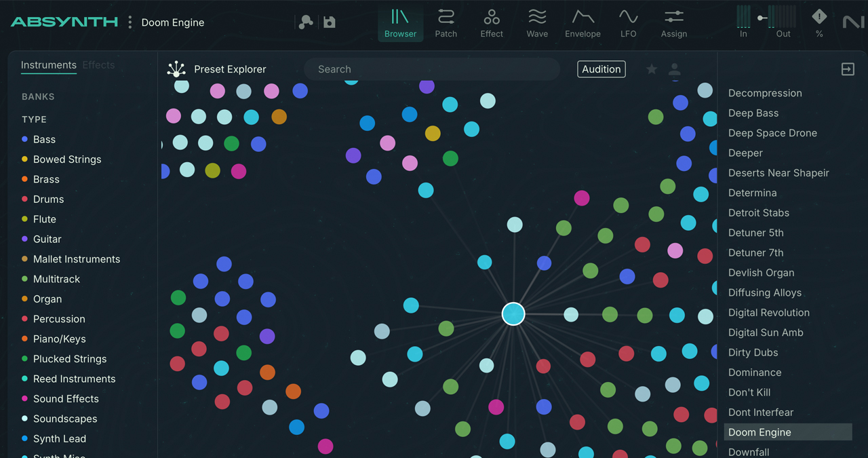
Task: Select the Browser tab
Action: [x=400, y=22]
